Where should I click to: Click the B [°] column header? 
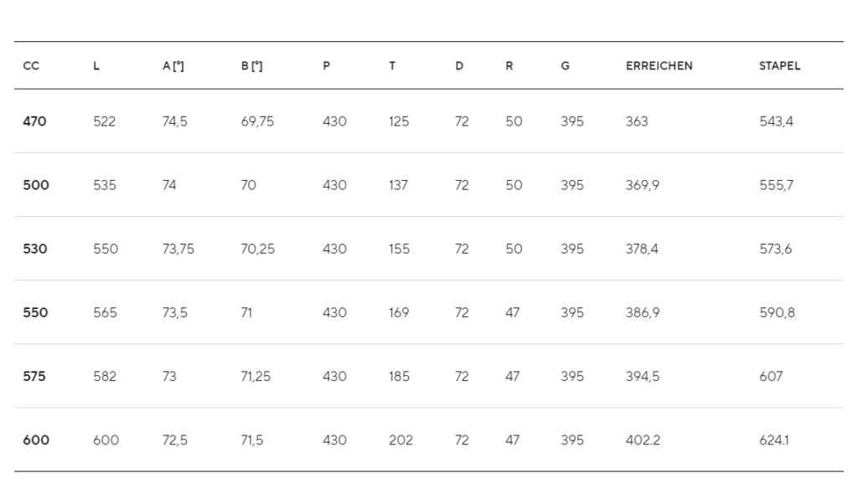(x=251, y=66)
